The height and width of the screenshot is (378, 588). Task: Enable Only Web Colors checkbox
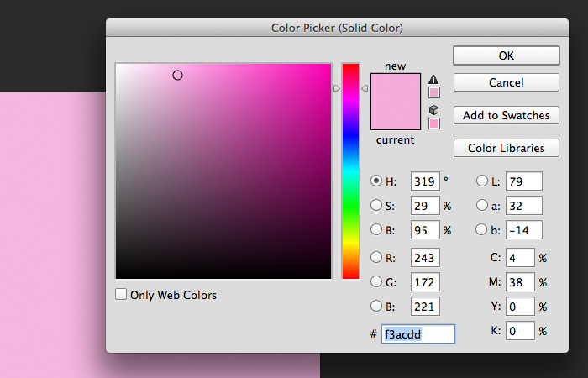pos(121,294)
